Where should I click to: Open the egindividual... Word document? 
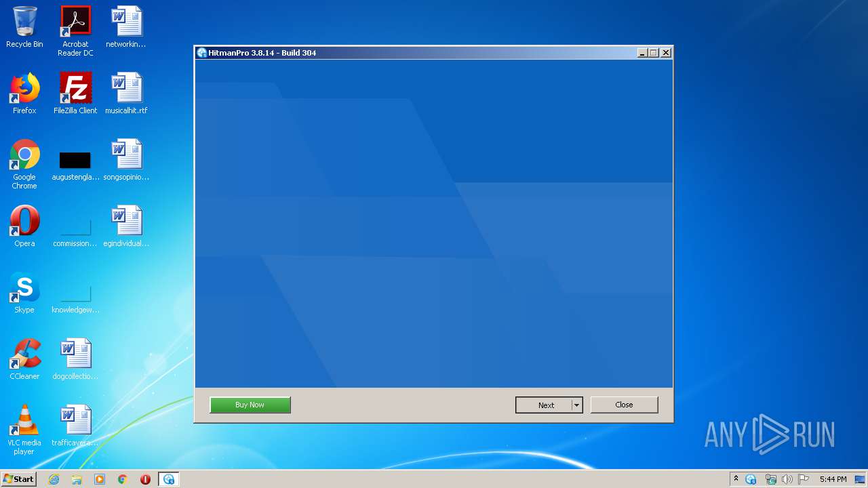pyautogui.click(x=126, y=226)
